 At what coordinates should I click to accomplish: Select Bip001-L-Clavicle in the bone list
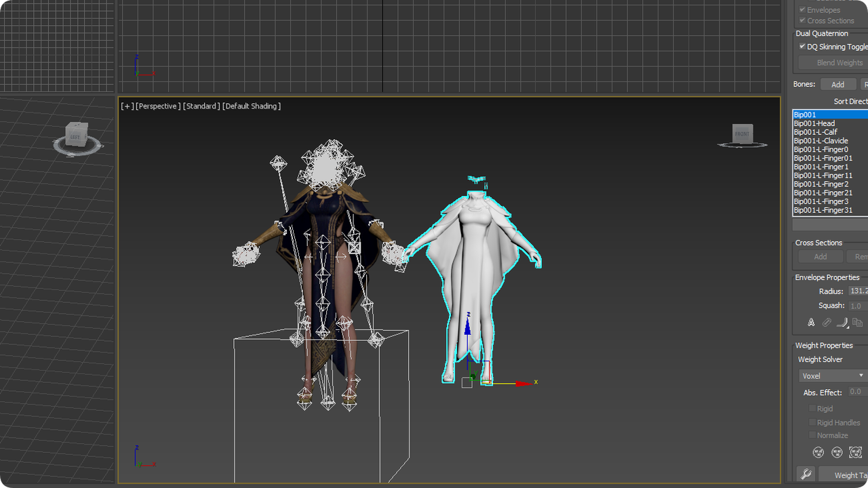click(x=831, y=141)
